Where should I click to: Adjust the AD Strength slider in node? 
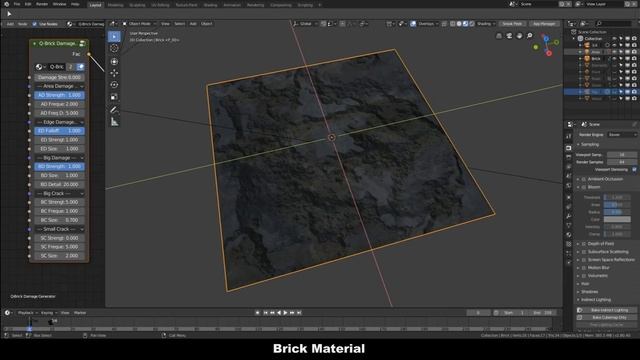[x=60, y=95]
